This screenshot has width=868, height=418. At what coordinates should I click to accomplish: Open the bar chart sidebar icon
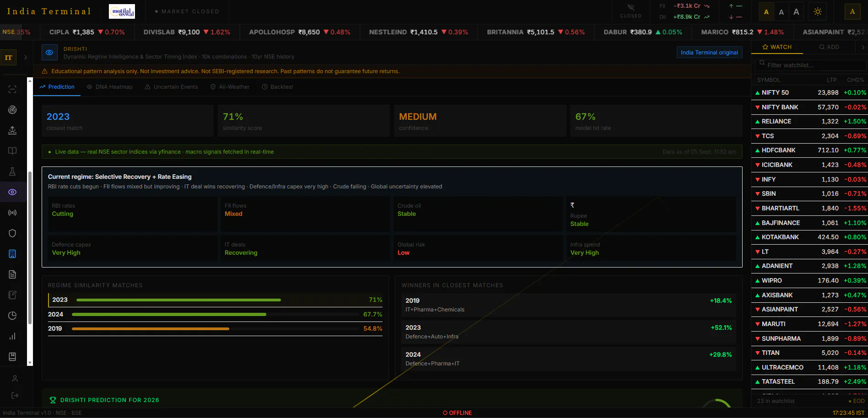click(x=12, y=336)
